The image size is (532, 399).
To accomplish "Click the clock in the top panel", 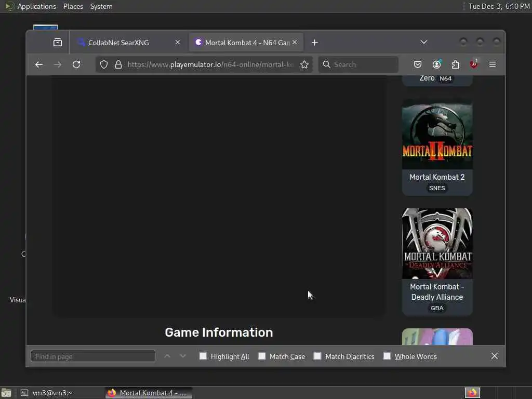I will pos(499,6).
